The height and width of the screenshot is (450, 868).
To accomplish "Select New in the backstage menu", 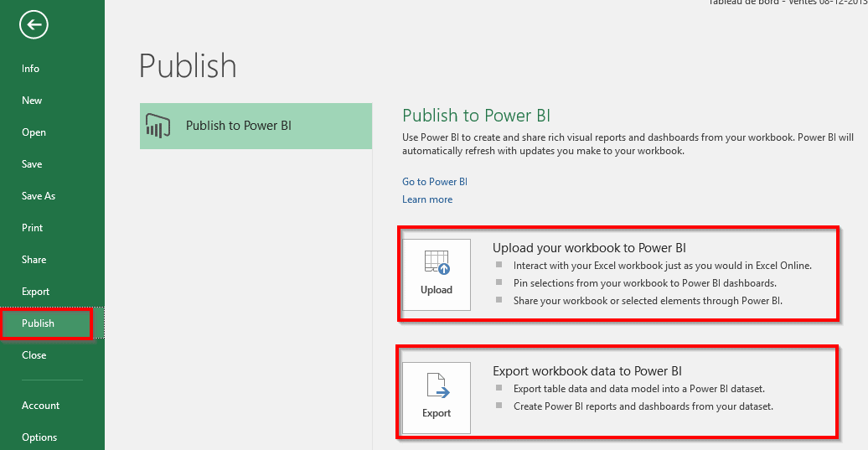I will pyautogui.click(x=32, y=101).
